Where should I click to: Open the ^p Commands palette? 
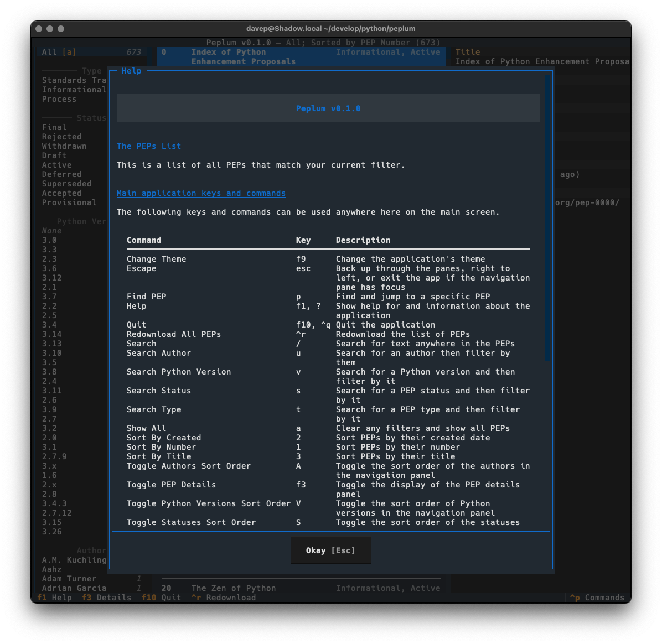tap(597, 598)
